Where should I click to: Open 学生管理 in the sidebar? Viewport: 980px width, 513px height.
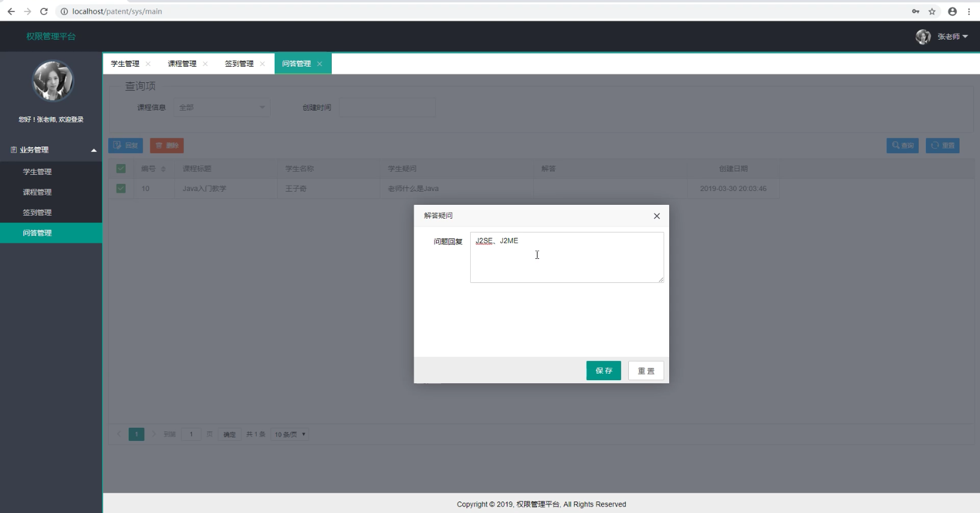tap(51, 172)
